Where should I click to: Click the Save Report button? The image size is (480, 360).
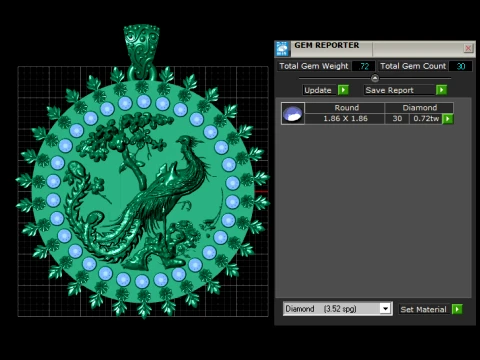coord(399,90)
